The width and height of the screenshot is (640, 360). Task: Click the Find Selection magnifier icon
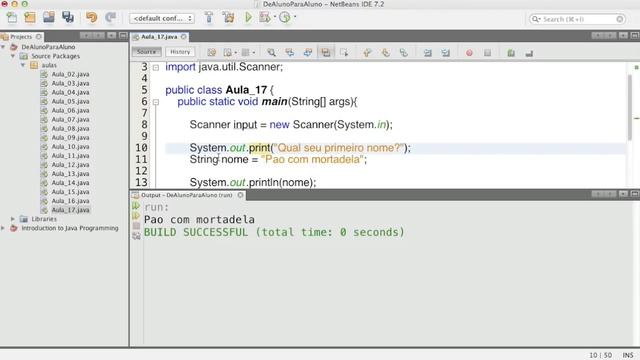point(271,53)
